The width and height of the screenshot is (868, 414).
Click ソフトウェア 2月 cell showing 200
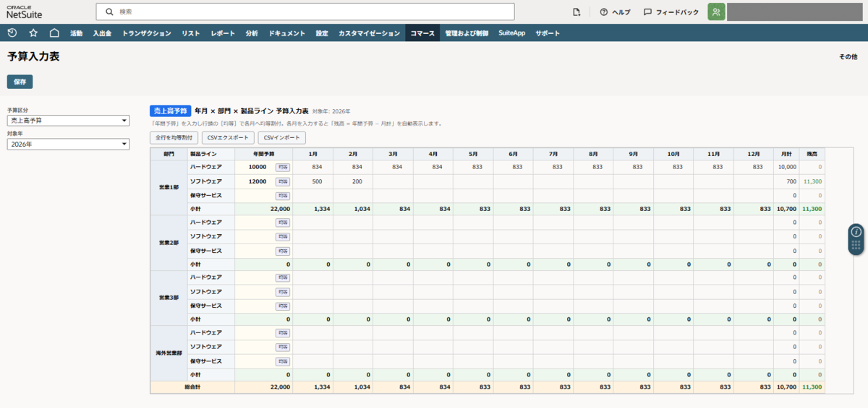pos(353,181)
